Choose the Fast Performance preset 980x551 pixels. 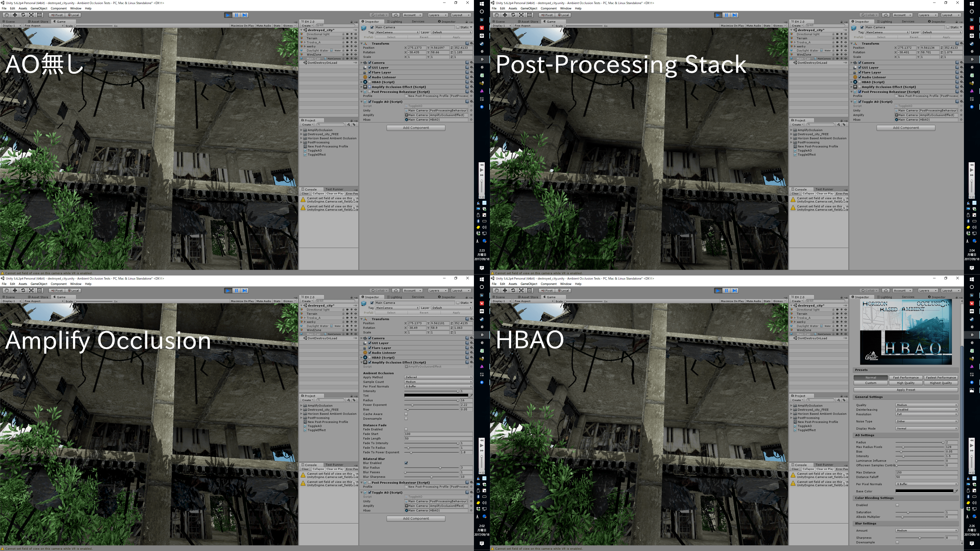pos(905,378)
